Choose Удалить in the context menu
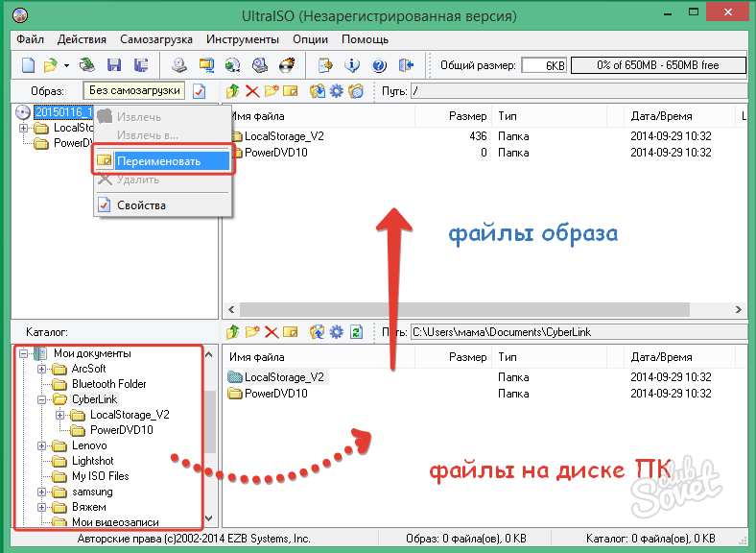 tap(163, 180)
